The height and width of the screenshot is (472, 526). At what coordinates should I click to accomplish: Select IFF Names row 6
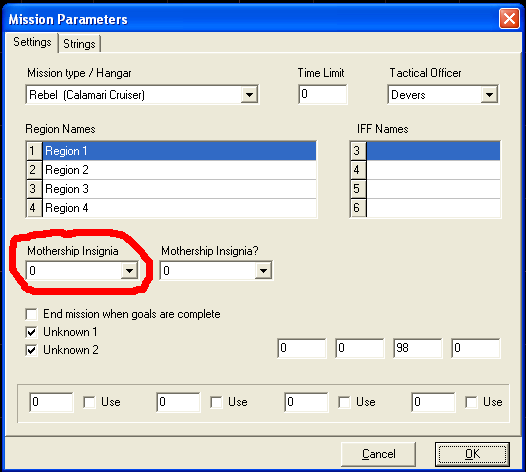click(425, 208)
